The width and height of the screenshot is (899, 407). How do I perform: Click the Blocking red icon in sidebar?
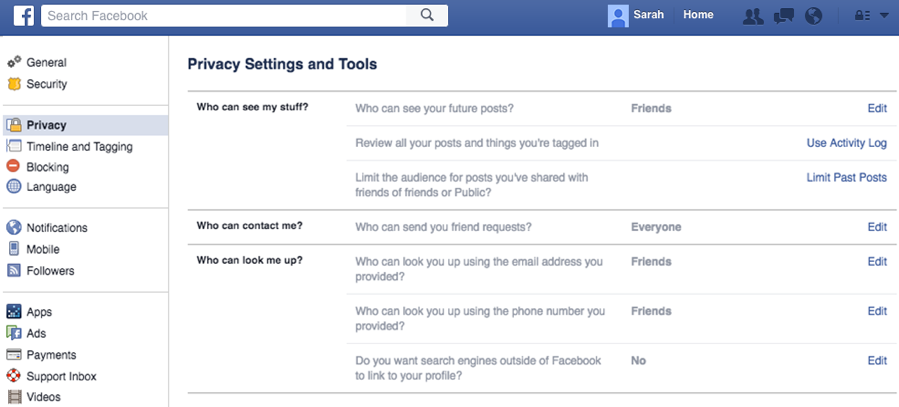(x=14, y=167)
